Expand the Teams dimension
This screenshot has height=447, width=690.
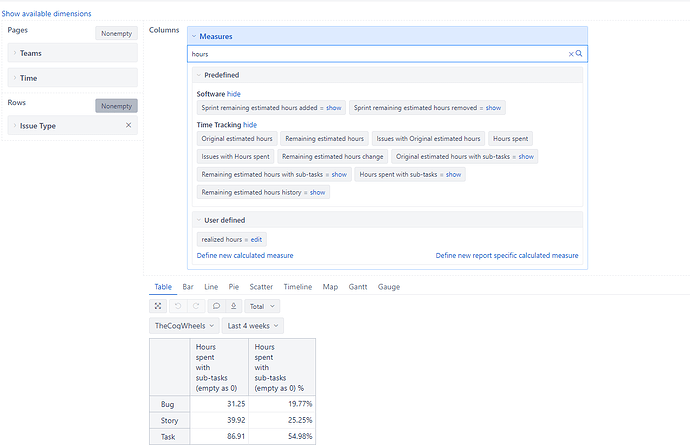(15, 53)
